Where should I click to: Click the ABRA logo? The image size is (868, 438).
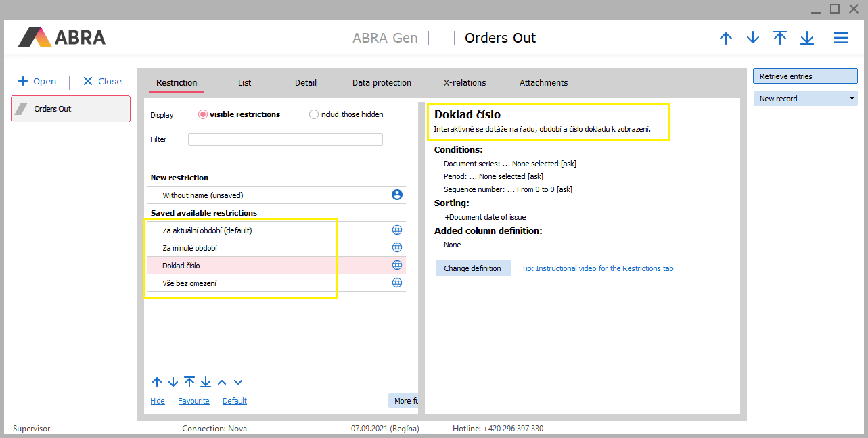pyautogui.click(x=62, y=37)
